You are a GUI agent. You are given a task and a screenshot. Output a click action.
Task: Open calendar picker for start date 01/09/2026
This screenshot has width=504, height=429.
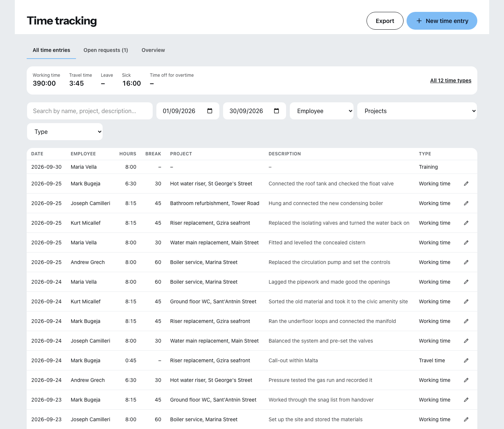pos(210,111)
